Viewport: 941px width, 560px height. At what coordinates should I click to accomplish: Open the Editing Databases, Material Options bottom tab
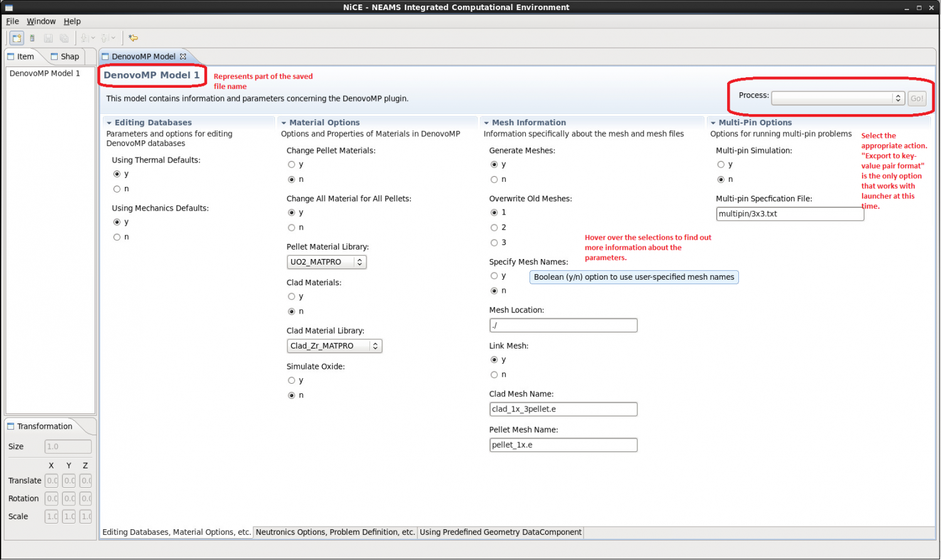[x=176, y=532]
